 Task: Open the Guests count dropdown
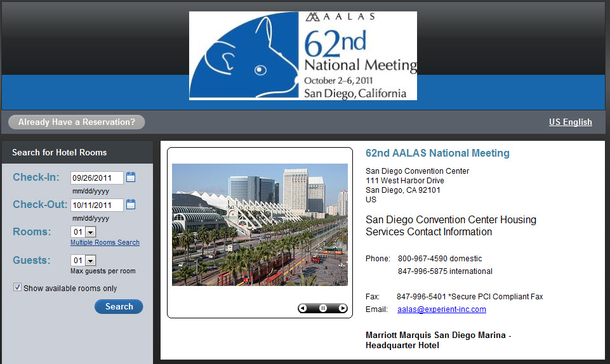tap(90, 260)
